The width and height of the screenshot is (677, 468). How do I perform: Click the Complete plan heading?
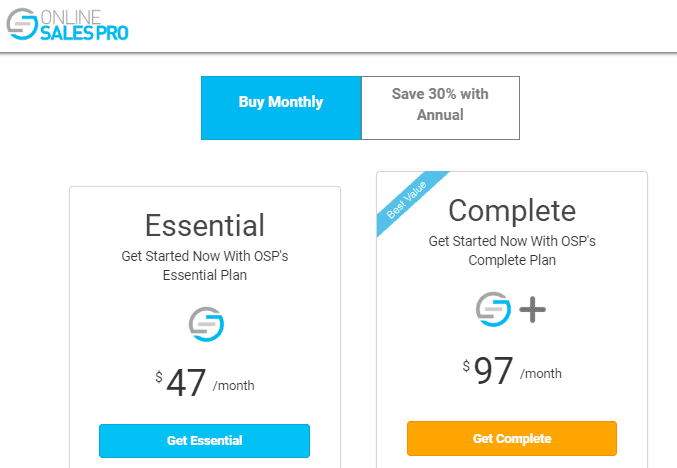pyautogui.click(x=512, y=211)
